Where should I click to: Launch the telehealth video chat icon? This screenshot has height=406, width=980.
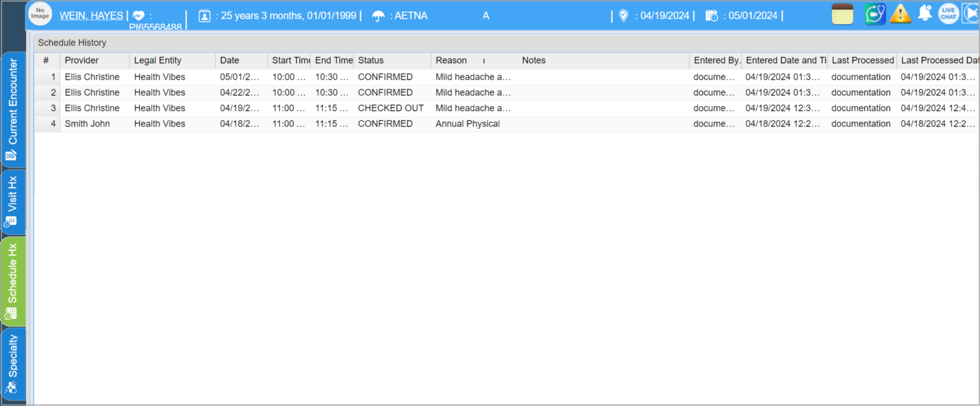point(875,13)
